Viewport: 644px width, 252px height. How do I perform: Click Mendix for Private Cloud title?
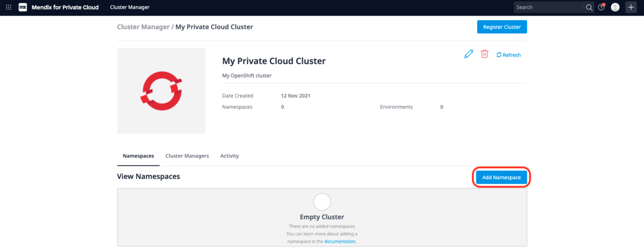click(64, 8)
